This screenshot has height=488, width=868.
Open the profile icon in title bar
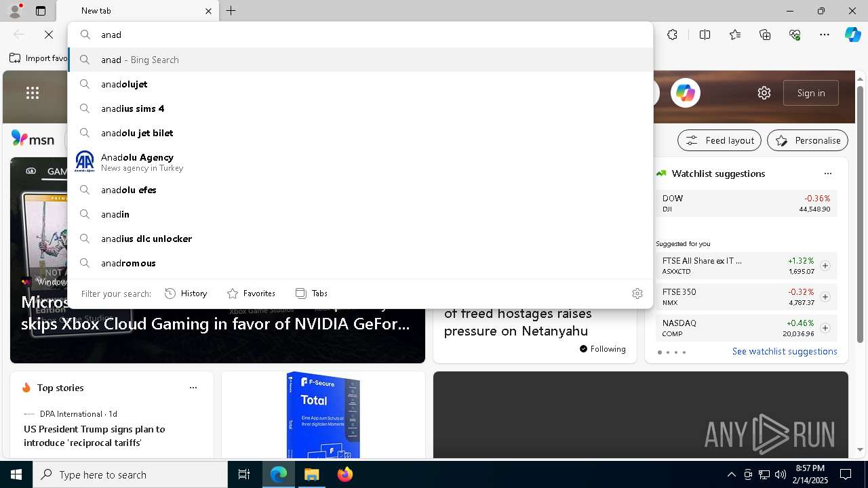click(x=15, y=11)
